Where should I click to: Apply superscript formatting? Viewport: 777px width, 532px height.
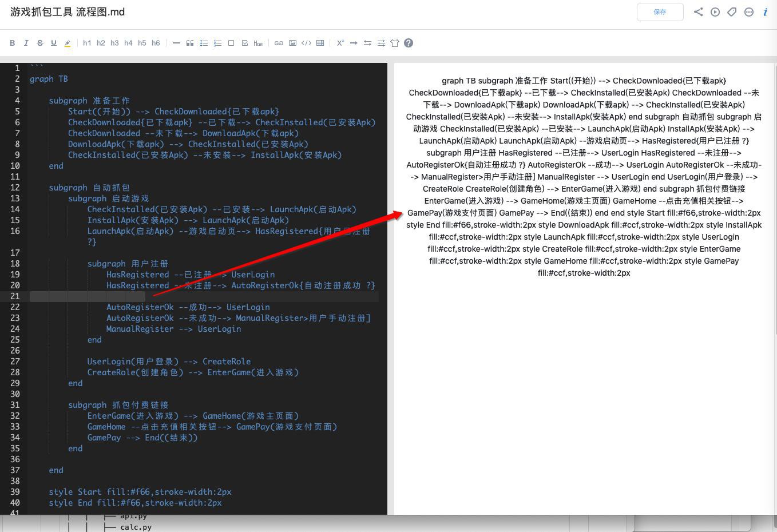340,43
